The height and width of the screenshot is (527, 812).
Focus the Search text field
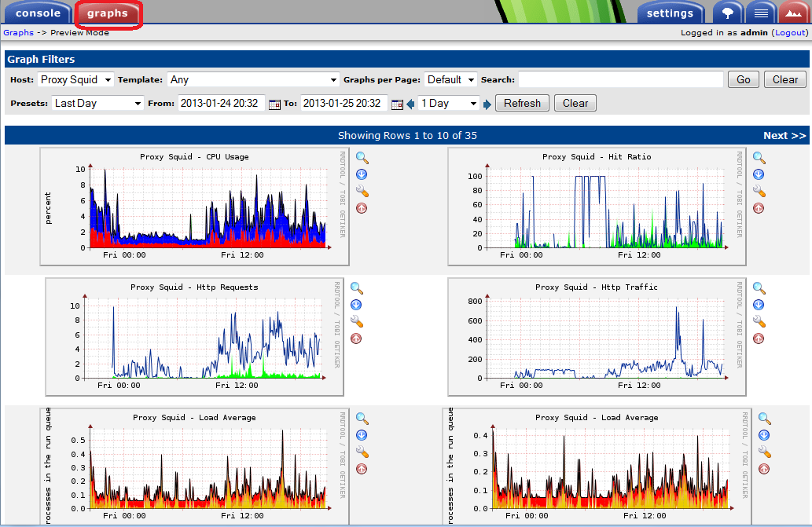pos(620,79)
